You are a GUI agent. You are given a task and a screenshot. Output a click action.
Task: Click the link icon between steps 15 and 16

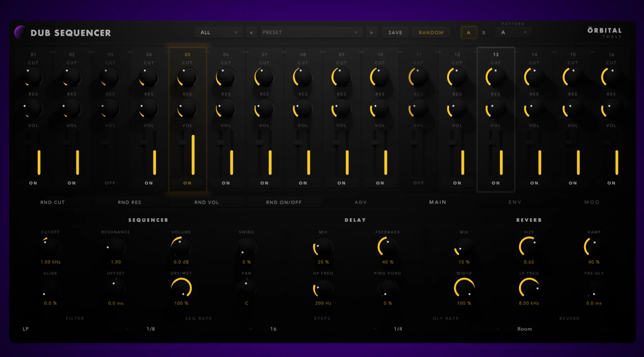tap(592, 52)
